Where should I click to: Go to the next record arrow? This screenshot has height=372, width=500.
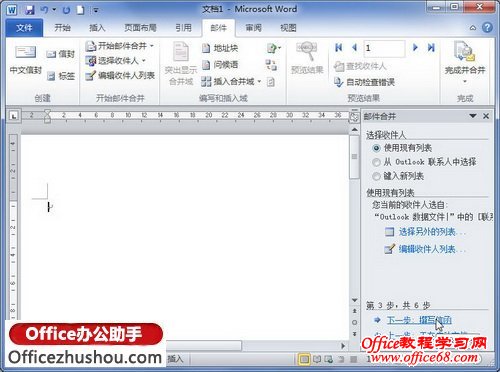415,48
